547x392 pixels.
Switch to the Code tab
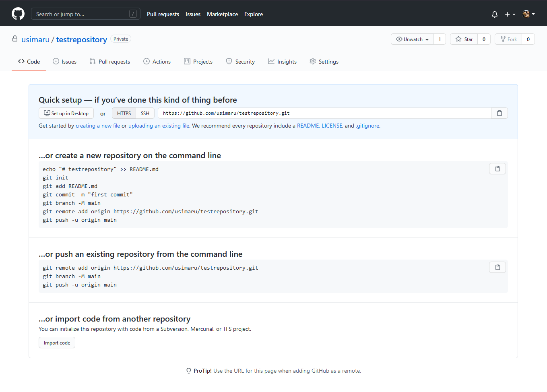coord(29,62)
